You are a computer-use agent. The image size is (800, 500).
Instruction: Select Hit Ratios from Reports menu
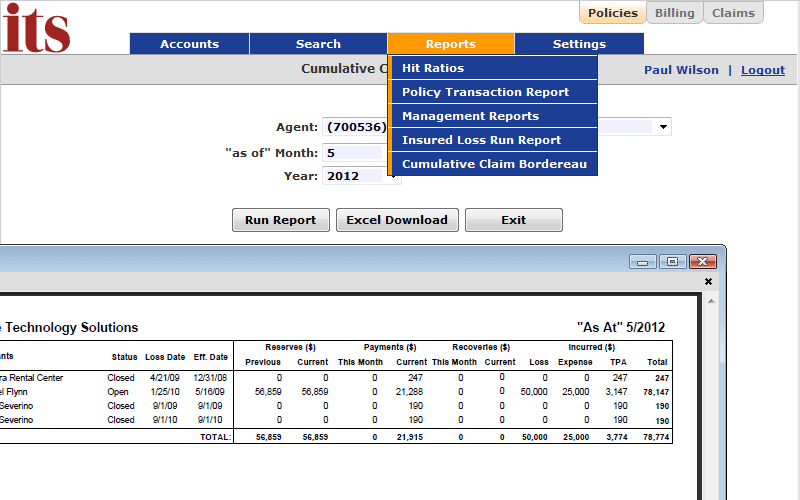pos(493,68)
